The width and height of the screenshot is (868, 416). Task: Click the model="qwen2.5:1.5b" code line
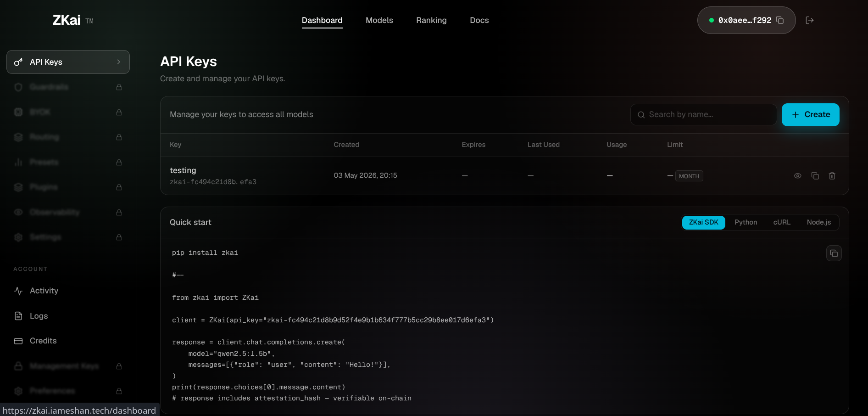pos(232,354)
